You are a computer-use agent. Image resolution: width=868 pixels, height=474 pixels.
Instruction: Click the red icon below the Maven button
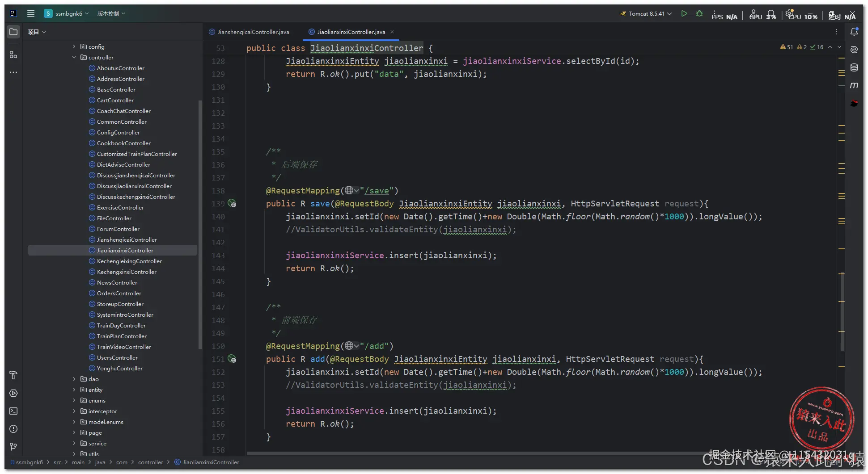[x=854, y=103]
